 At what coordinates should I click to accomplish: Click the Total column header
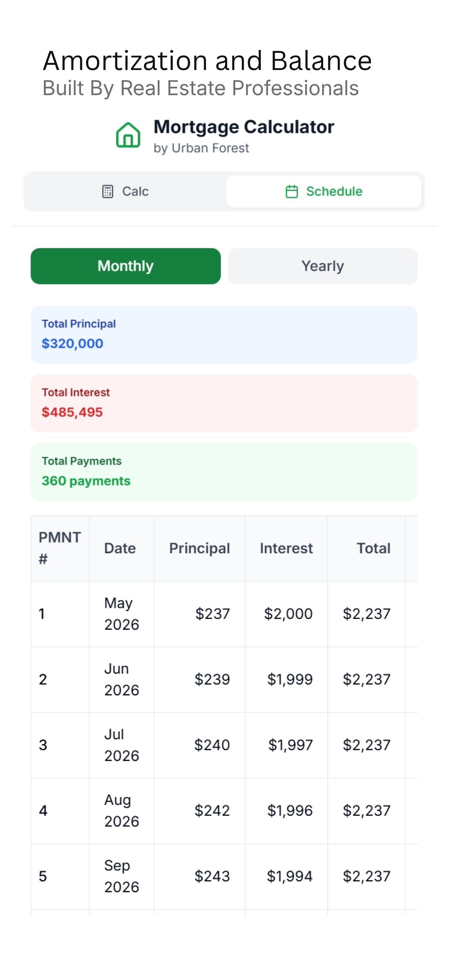[x=366, y=548]
